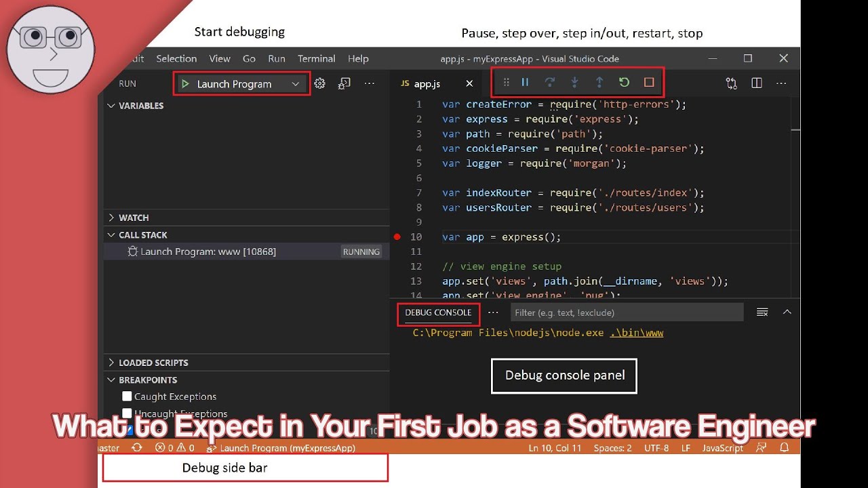The image size is (868, 488).
Task: Select Launch Program: www call stack entry
Action: pos(247,251)
